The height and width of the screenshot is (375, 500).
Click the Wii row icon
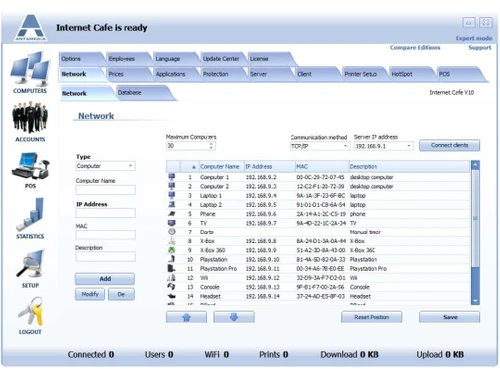[172, 277]
